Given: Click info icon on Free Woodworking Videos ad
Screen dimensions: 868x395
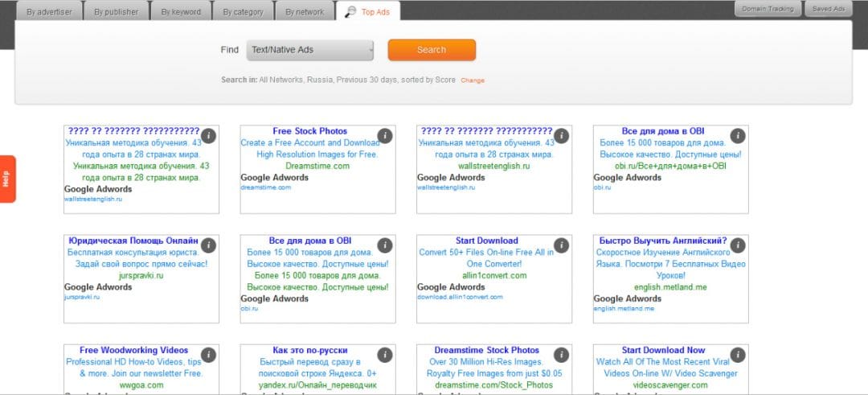Looking at the screenshot, I should click(208, 355).
